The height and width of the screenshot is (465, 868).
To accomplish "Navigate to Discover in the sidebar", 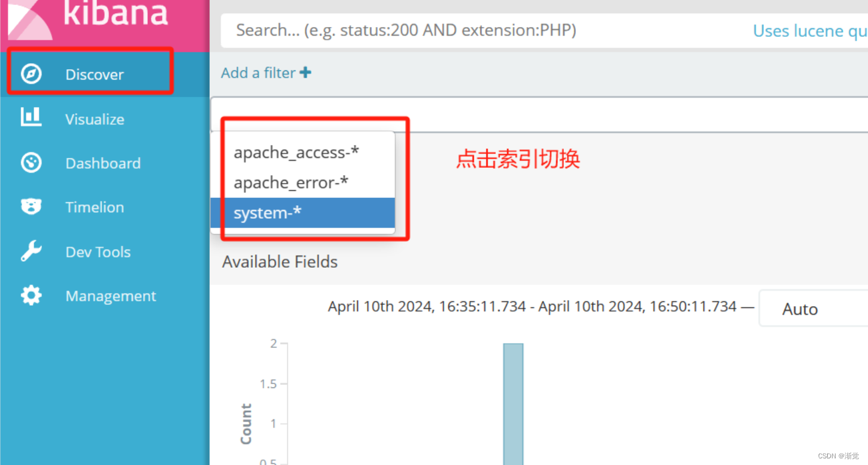I will pos(94,74).
